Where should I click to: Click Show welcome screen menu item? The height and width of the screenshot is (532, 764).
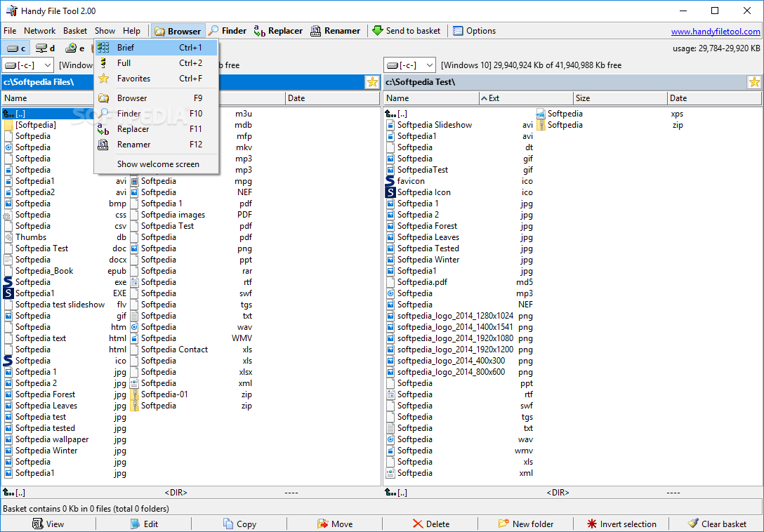pos(156,164)
